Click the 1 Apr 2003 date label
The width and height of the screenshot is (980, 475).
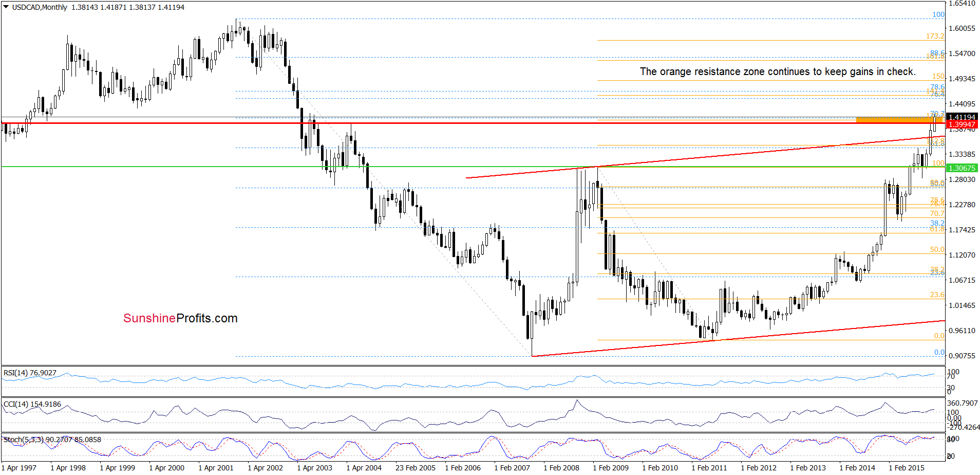315,468
